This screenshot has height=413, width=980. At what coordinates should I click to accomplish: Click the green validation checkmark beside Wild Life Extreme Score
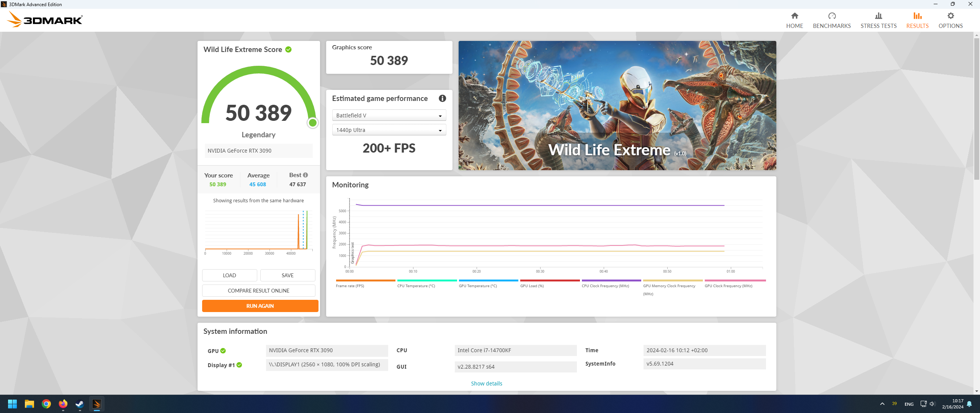pyautogui.click(x=288, y=49)
